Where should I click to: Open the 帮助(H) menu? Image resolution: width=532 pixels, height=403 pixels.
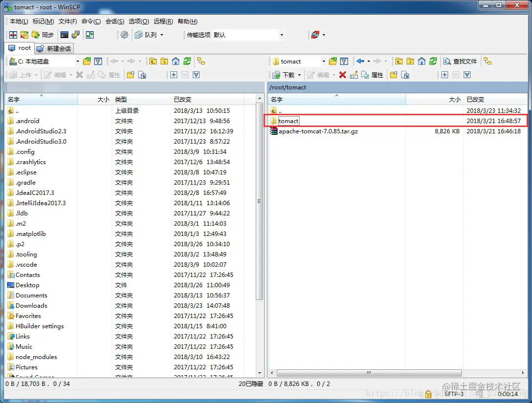pos(187,21)
